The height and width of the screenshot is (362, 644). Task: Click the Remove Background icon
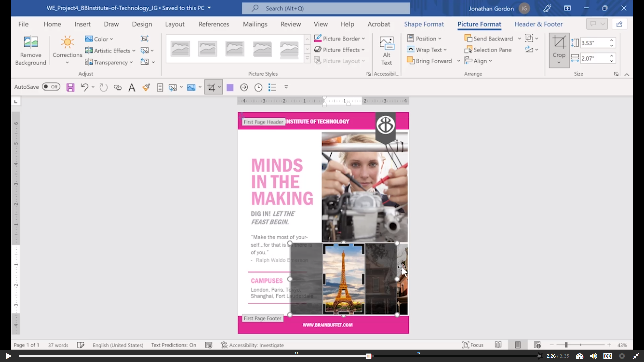point(31,43)
